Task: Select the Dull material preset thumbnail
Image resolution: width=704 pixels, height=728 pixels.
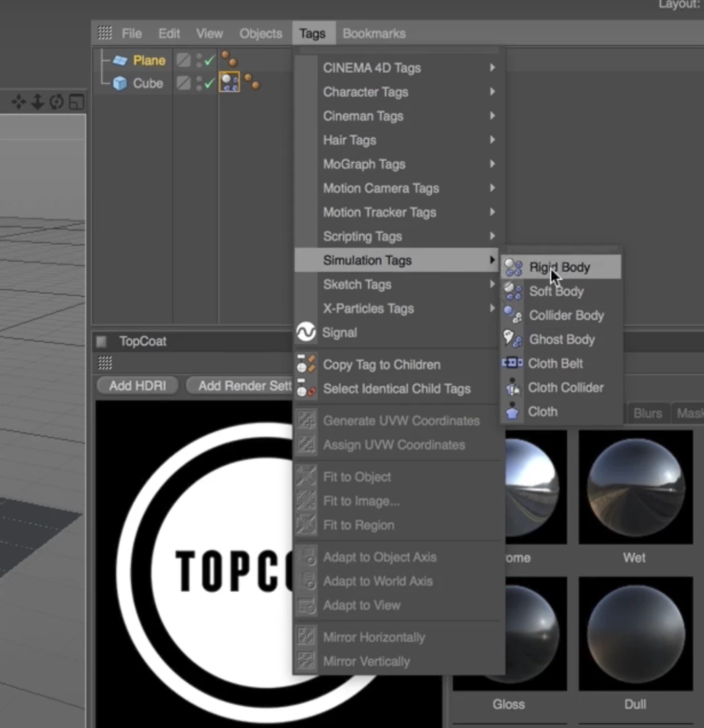Action: 636,634
